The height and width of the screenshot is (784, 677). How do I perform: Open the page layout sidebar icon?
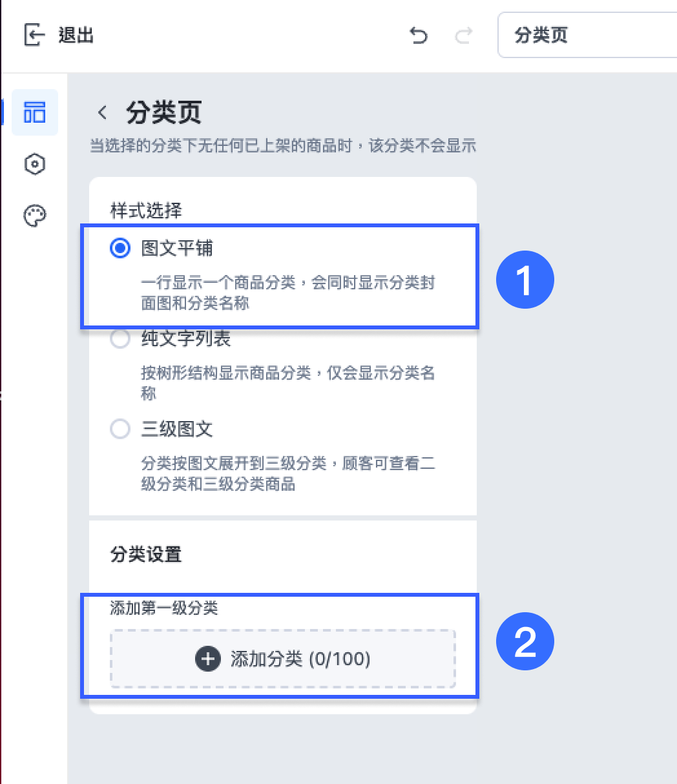tap(34, 112)
